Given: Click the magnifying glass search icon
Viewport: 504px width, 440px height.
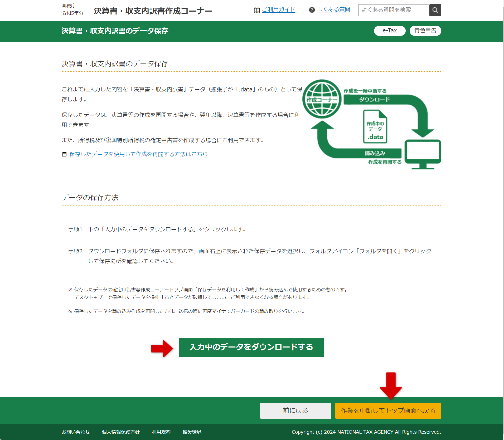Looking at the screenshot, I should click(435, 10).
